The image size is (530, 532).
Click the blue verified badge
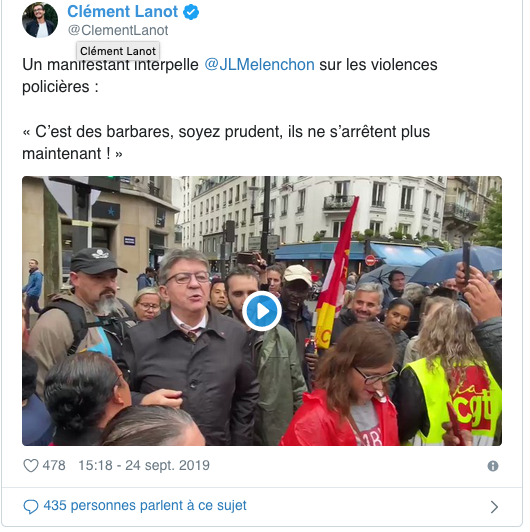(191, 13)
